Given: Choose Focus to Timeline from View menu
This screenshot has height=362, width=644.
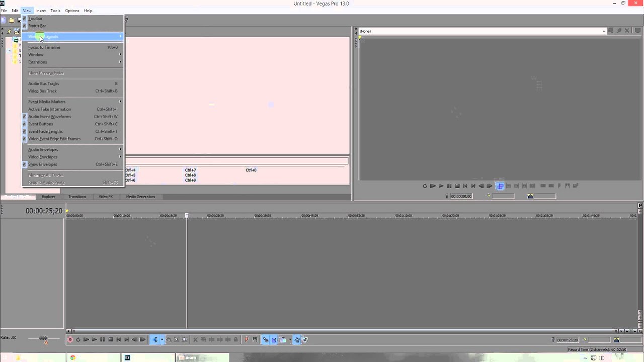Looking at the screenshot, I should tap(72, 47).
